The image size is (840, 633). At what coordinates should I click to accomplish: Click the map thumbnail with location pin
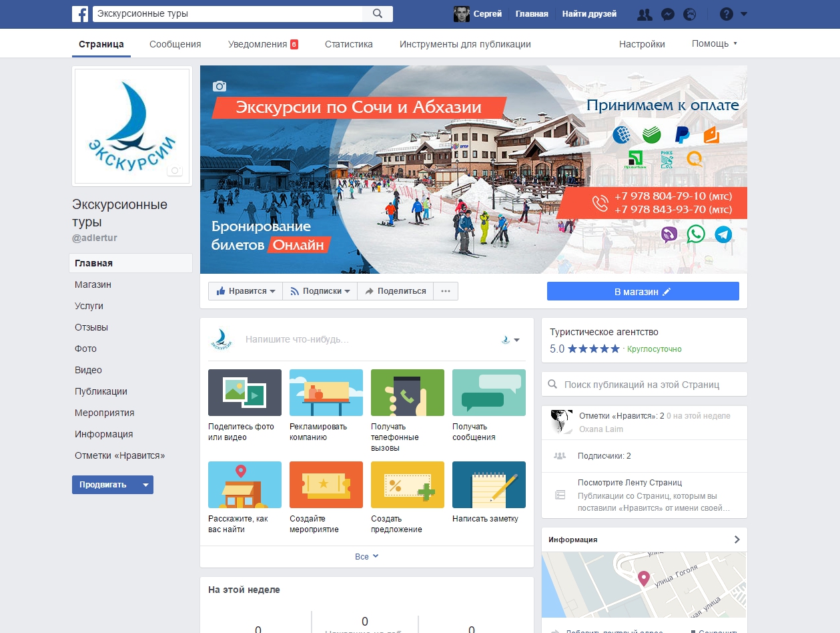pos(645,586)
